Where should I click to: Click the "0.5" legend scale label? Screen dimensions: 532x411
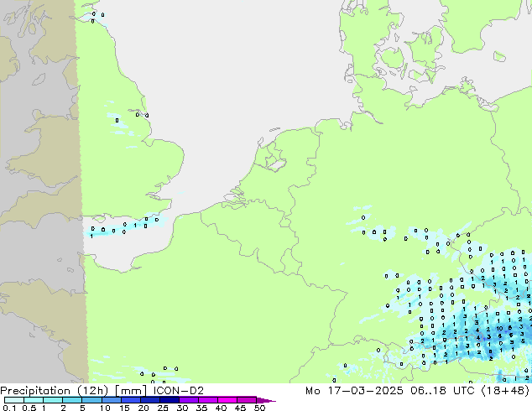coord(29,408)
